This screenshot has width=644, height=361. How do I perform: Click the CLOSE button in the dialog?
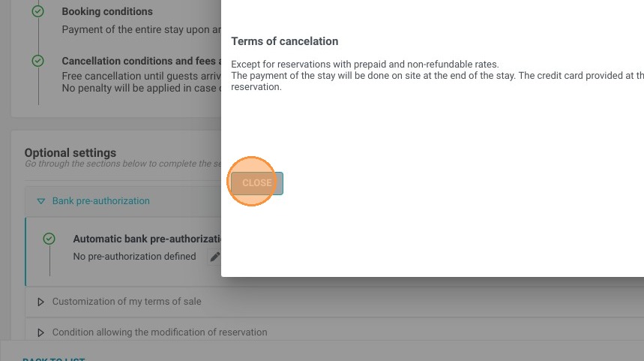(256, 183)
